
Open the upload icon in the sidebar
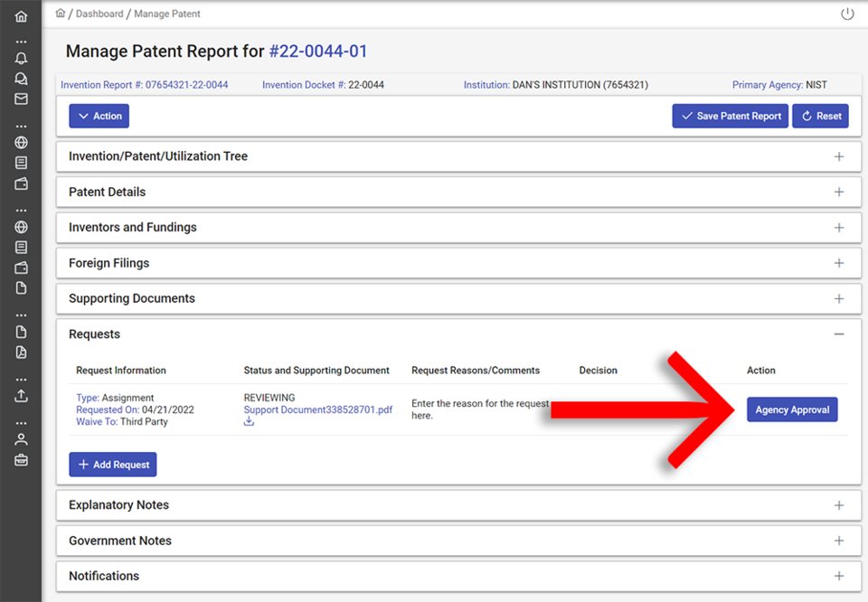tap(22, 395)
